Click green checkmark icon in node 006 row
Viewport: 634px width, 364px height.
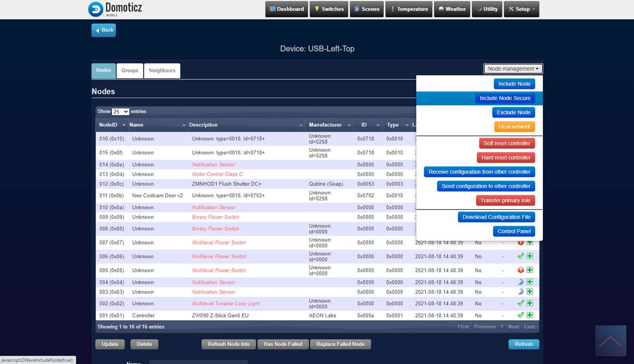[520, 256]
